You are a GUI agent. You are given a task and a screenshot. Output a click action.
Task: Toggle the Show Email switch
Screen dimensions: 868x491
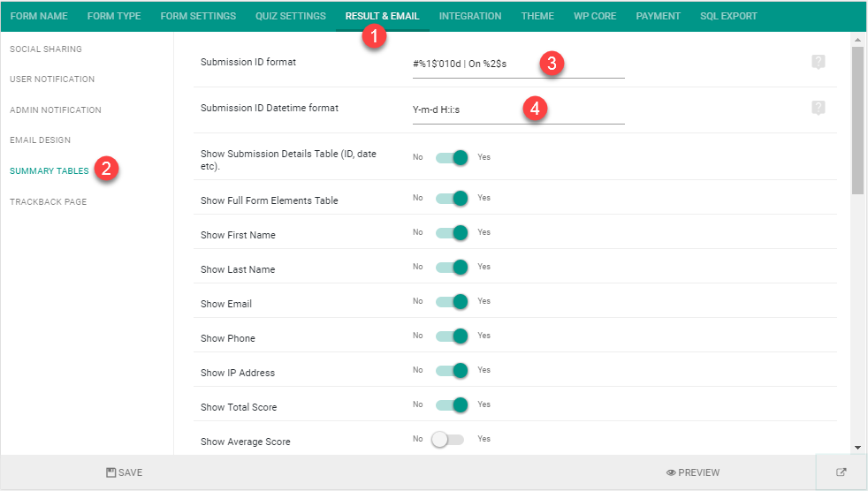point(452,302)
